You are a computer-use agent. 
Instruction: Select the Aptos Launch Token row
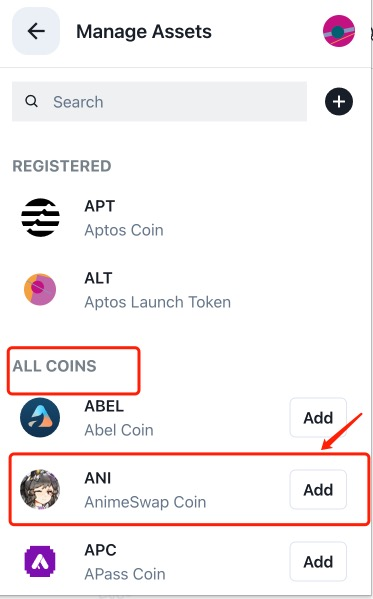[185, 290]
